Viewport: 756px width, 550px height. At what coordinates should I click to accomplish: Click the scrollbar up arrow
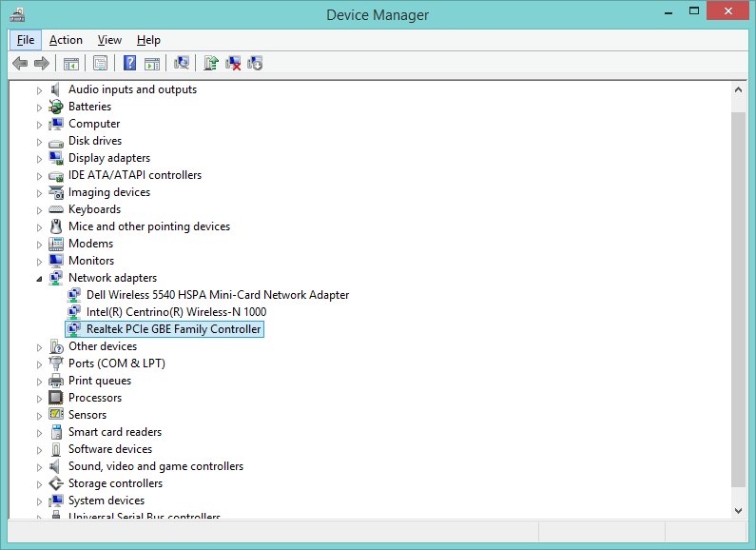738,89
